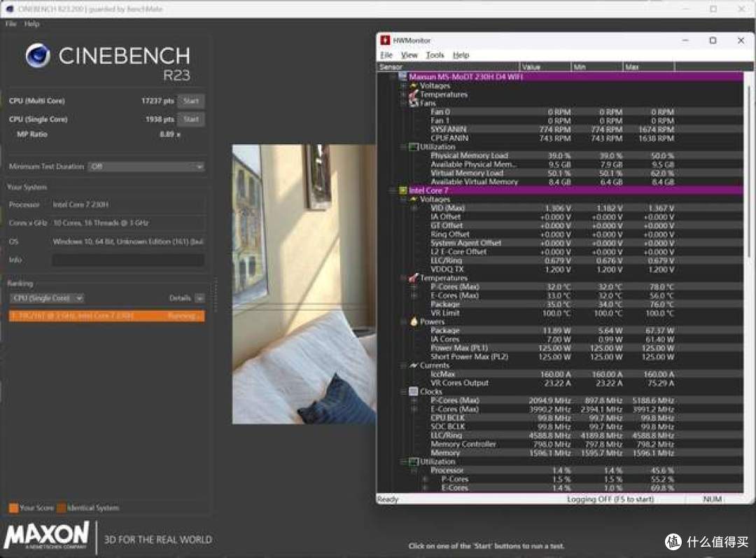Click the motherboard Utilization icon
Viewport: 756px width, 558px height.
413,146
